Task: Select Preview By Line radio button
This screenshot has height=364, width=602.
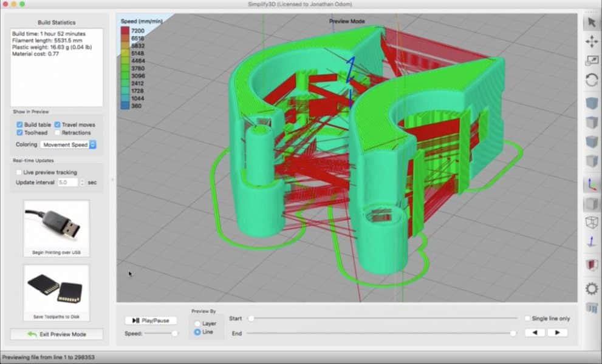Action: coord(197,332)
